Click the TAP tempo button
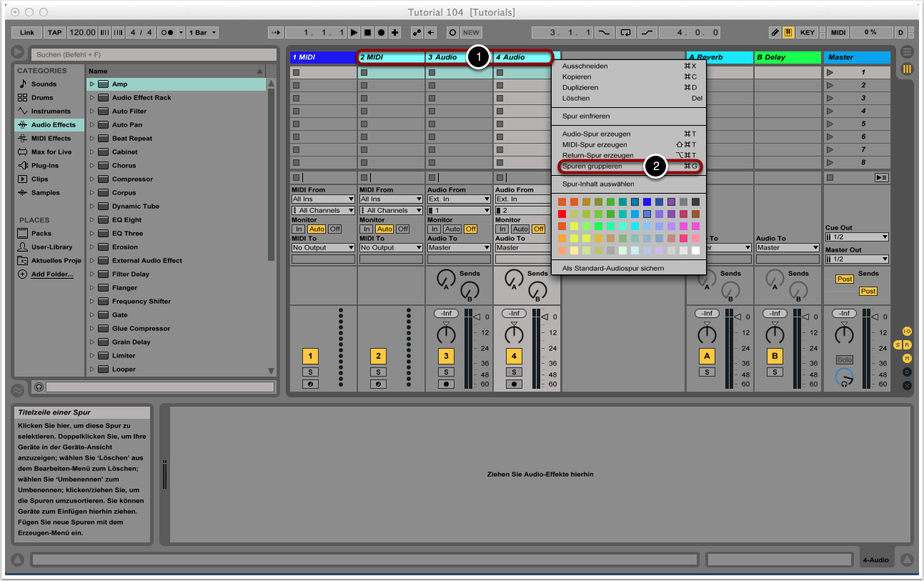The height and width of the screenshot is (581, 924). [55, 33]
